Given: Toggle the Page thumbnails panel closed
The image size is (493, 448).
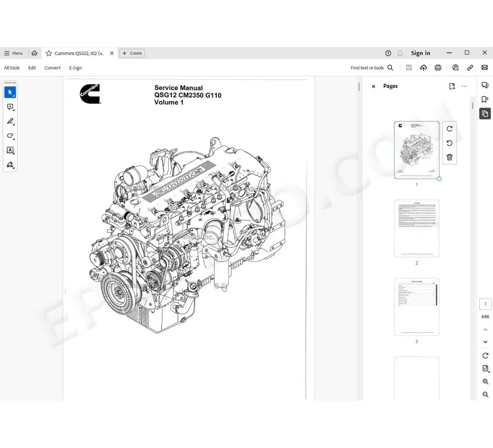Looking at the screenshot, I should point(373,86).
